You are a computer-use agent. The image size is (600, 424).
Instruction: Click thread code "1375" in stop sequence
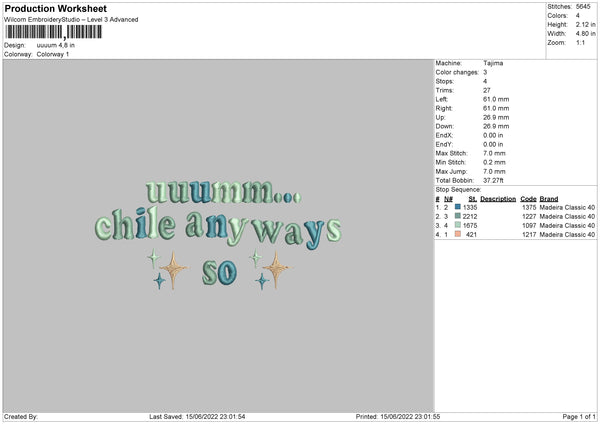point(529,207)
